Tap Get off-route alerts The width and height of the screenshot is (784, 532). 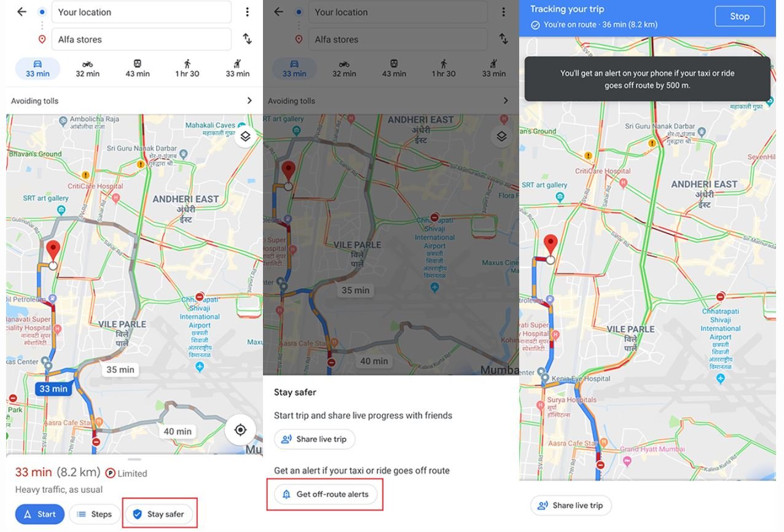[x=326, y=494]
